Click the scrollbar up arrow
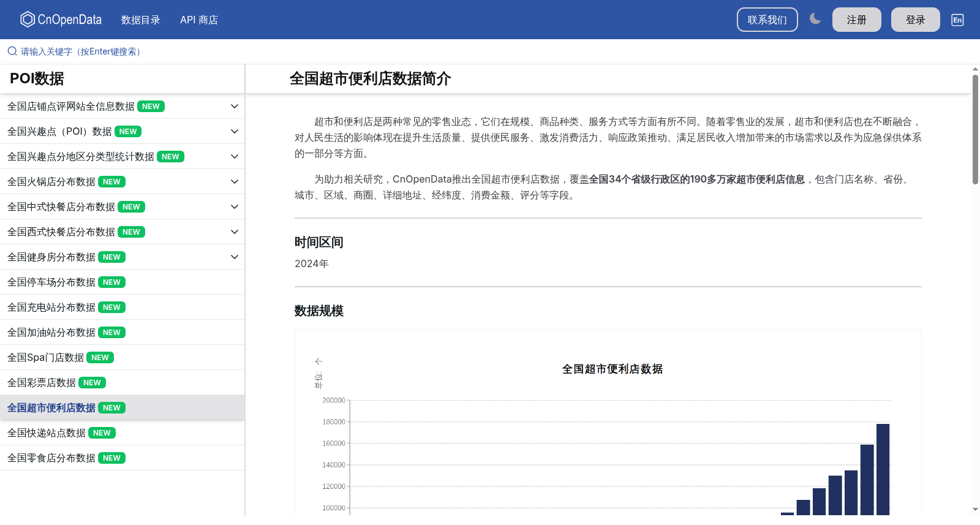This screenshot has width=980, height=525. tap(975, 69)
